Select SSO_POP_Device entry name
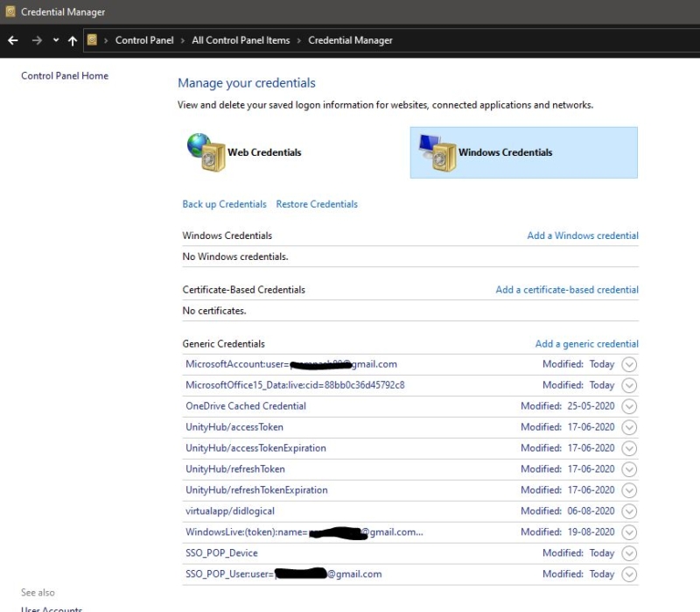The height and width of the screenshot is (612, 700). click(221, 553)
